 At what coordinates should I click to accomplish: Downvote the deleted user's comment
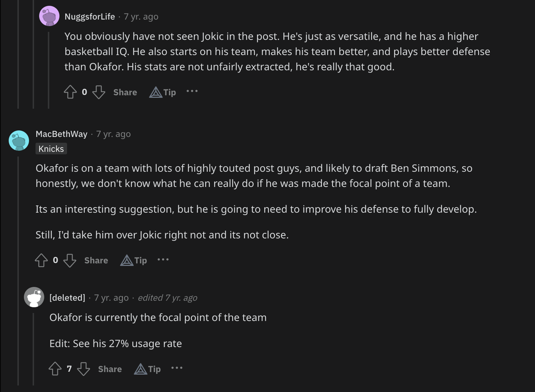(83, 369)
